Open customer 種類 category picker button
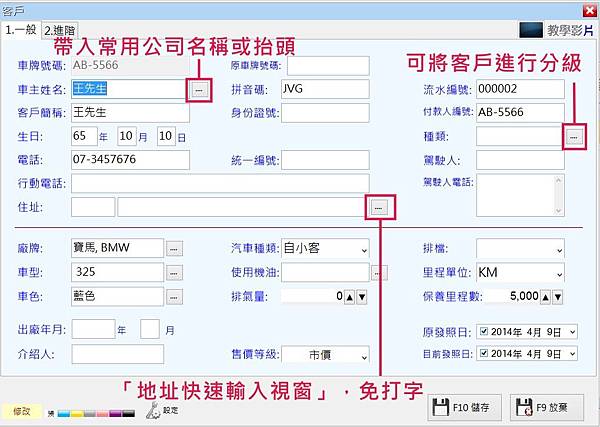The image size is (600, 427). coord(574,137)
